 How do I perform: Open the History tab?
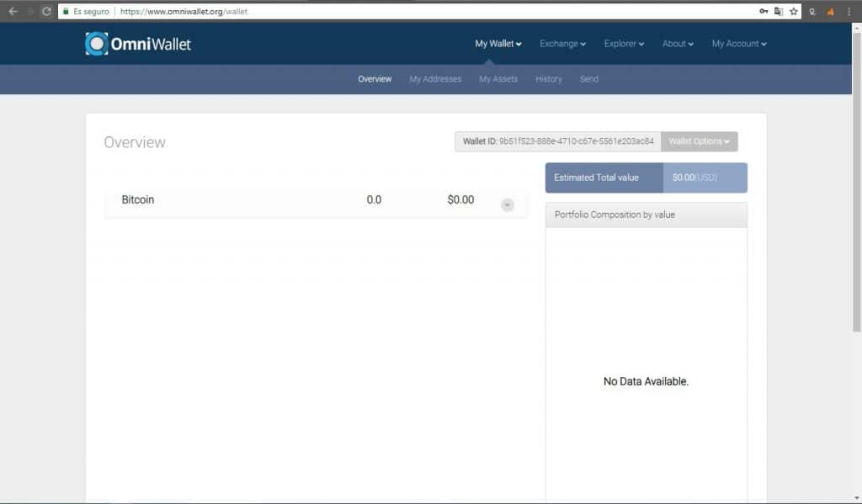549,79
